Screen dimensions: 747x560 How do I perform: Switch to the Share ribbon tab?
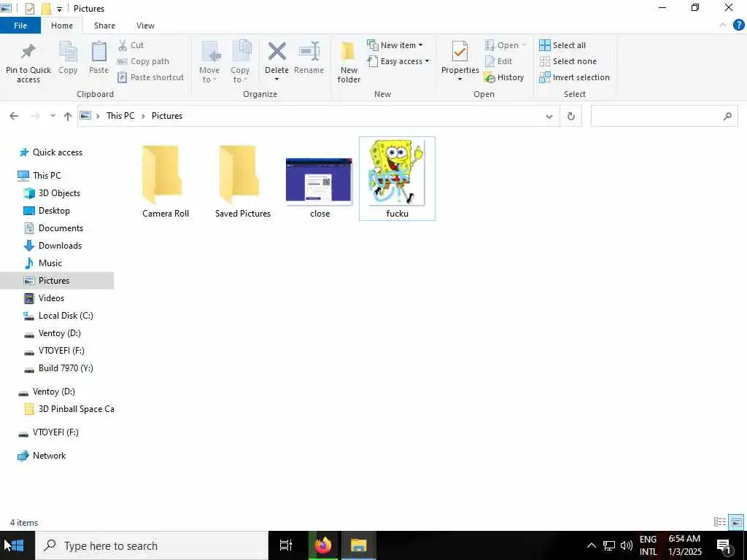coord(104,26)
